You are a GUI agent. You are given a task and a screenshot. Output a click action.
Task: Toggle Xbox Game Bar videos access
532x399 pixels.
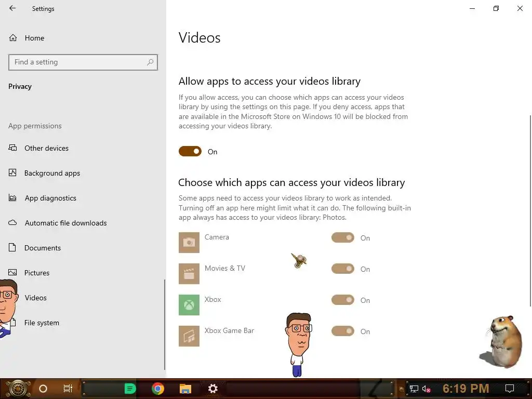343,331
